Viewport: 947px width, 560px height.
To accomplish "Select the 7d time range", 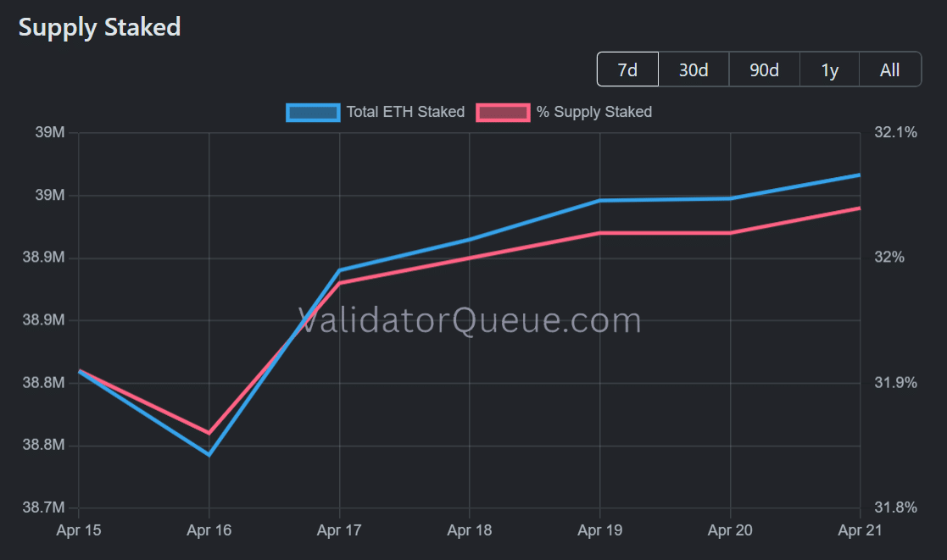I will 627,69.
